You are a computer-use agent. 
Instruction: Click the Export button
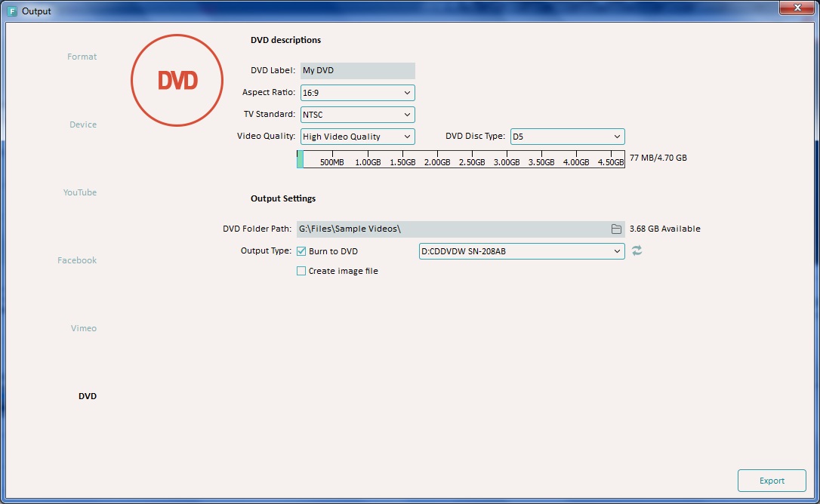coord(771,480)
